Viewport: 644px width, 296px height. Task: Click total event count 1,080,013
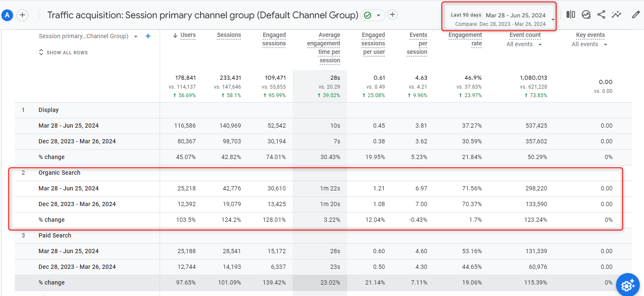click(534, 78)
